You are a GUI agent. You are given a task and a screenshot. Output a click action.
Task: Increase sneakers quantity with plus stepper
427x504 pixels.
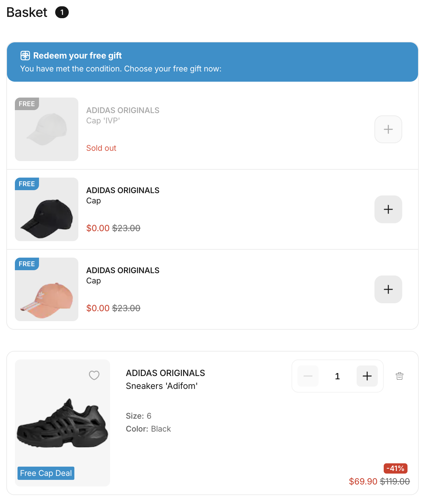pyautogui.click(x=367, y=376)
